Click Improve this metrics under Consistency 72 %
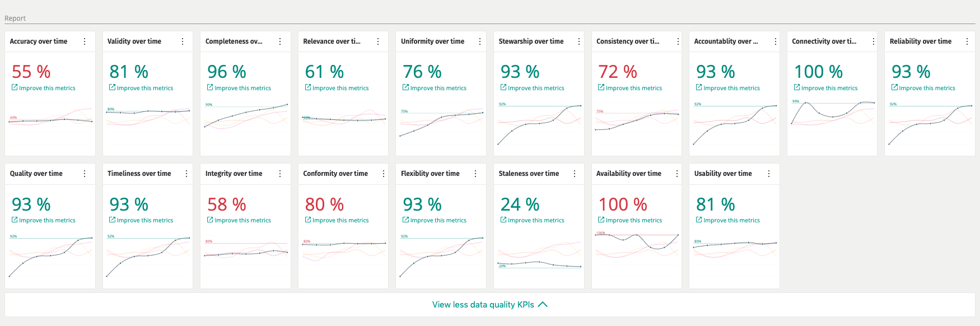This screenshot has height=326, width=980. coord(633,88)
